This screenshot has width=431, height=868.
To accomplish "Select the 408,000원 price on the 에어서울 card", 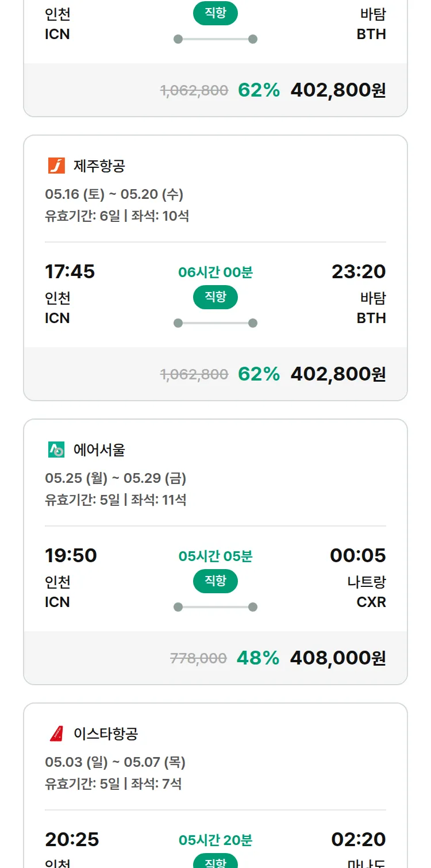I will pos(338,658).
